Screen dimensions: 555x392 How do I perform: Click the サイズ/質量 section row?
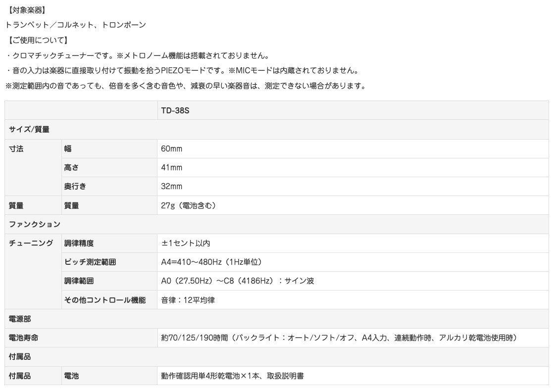point(277,130)
